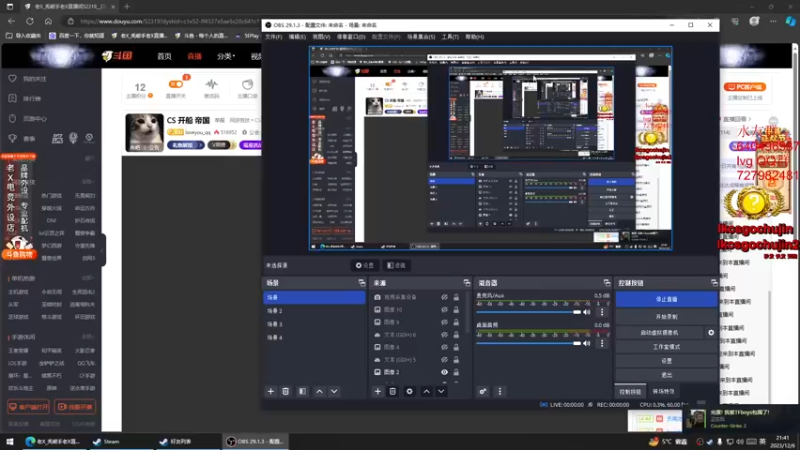This screenshot has height=450, width=800.
Task: Pop out the 混音器 dock panel
Action: coord(607,283)
